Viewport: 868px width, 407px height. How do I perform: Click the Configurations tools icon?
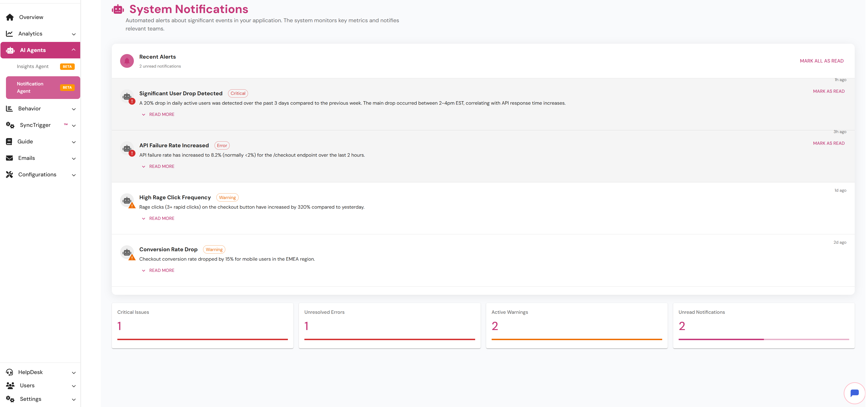9,174
